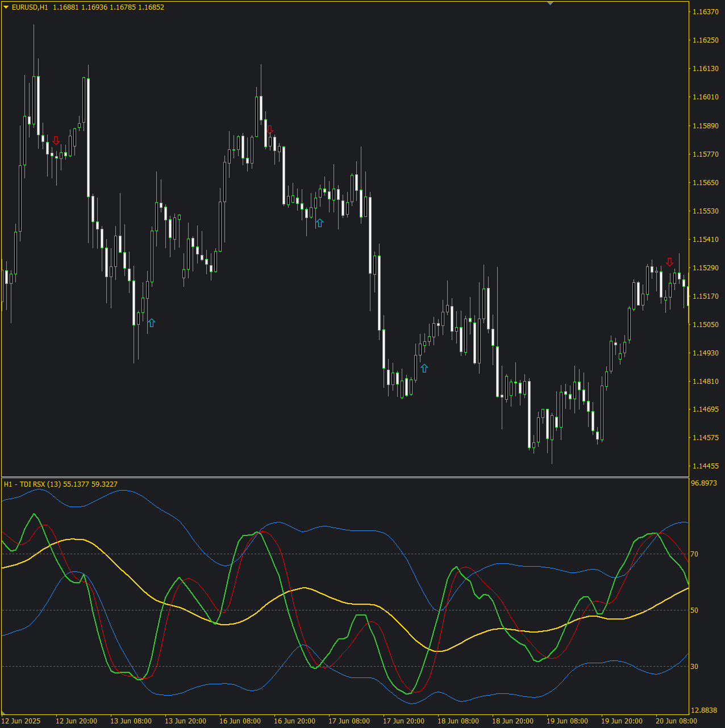
Task: Click the '12.8838' indicator scale minimum
Action: (704, 710)
